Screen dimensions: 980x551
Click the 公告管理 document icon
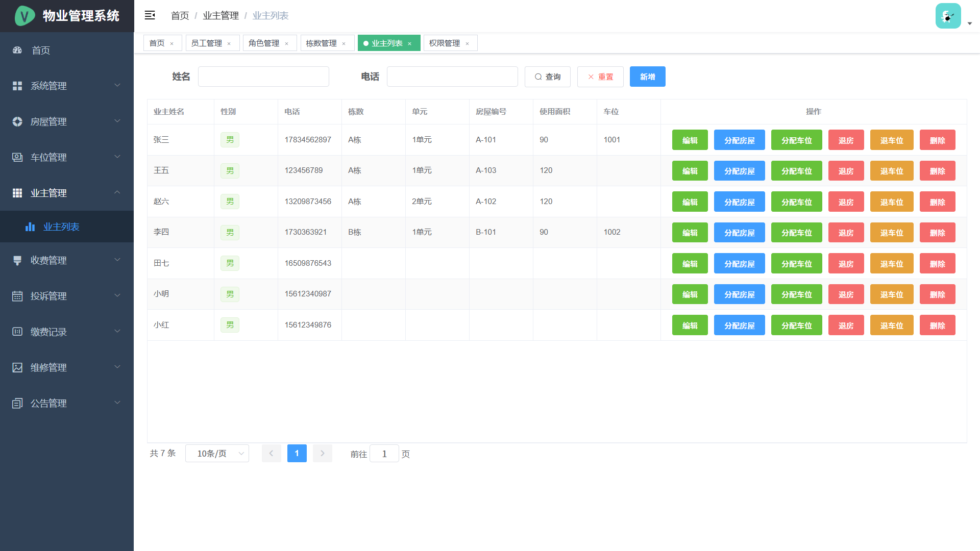coord(17,403)
